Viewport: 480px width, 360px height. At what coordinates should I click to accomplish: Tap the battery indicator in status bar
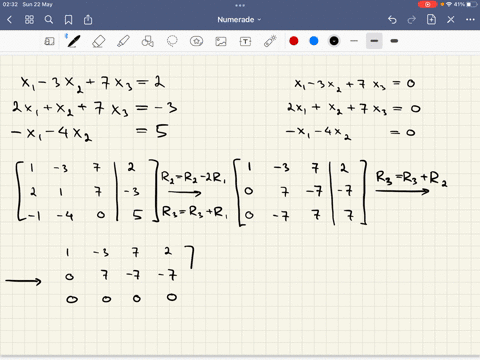pos(471,4)
